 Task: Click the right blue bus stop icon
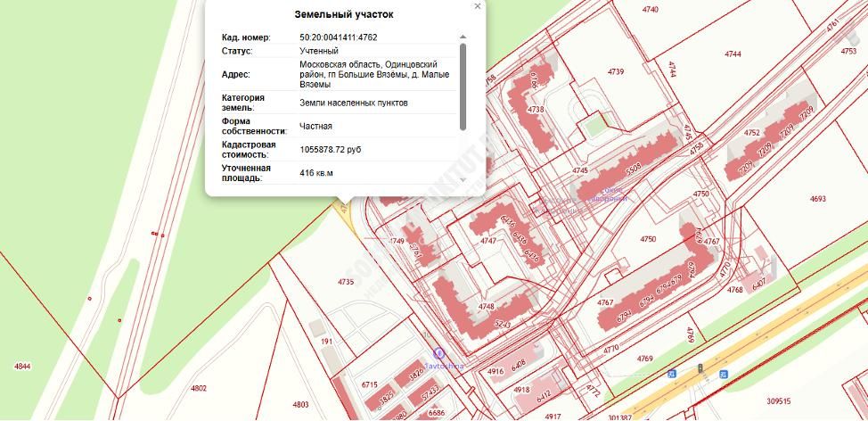[723, 374]
